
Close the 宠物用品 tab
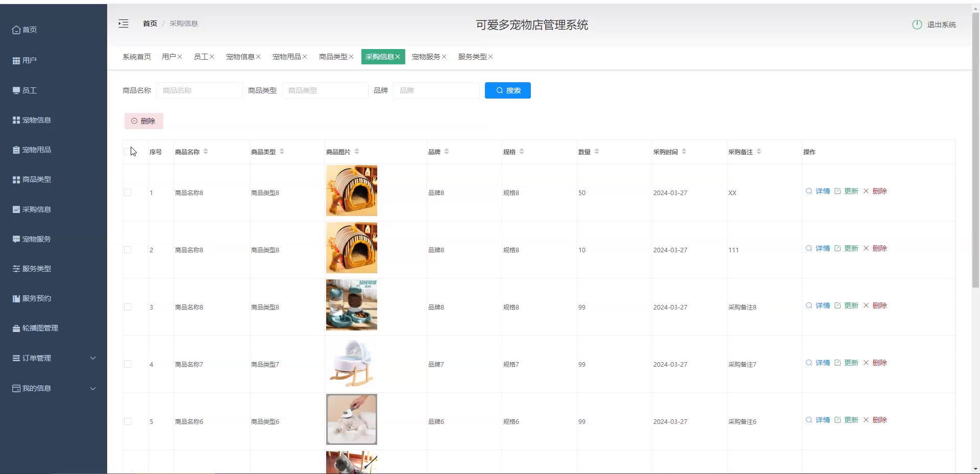(x=305, y=57)
